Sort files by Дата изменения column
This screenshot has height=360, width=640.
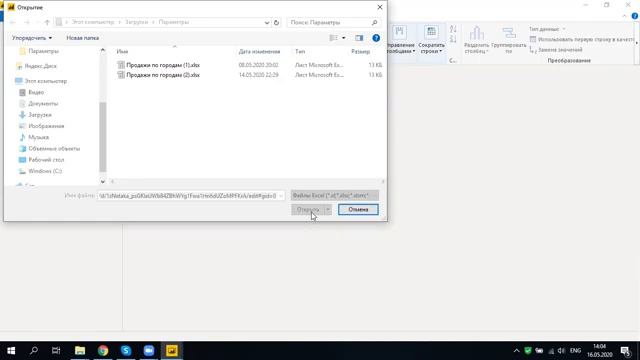(x=259, y=51)
